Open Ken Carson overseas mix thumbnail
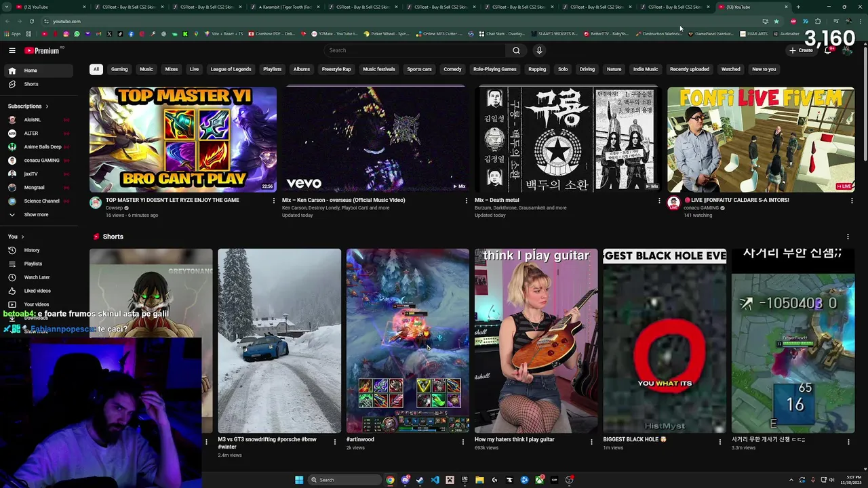The width and height of the screenshot is (868, 488). click(x=376, y=140)
